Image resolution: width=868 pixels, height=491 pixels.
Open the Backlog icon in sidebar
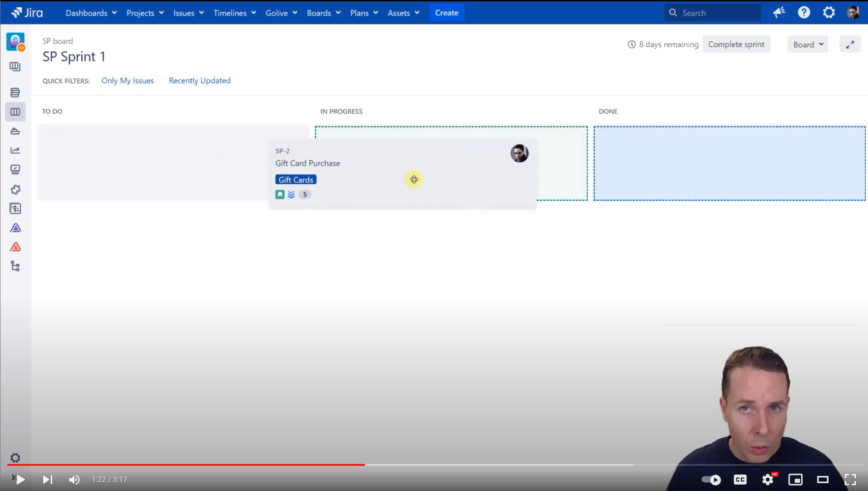[x=15, y=92]
